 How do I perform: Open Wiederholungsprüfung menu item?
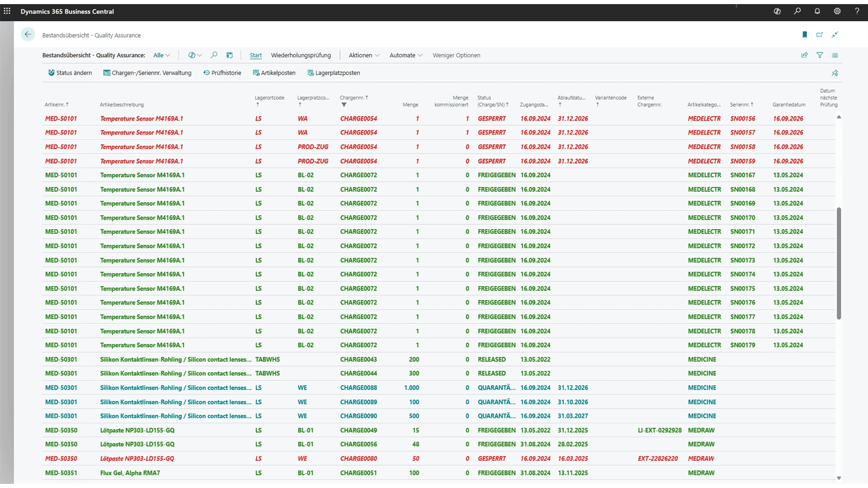[301, 55]
